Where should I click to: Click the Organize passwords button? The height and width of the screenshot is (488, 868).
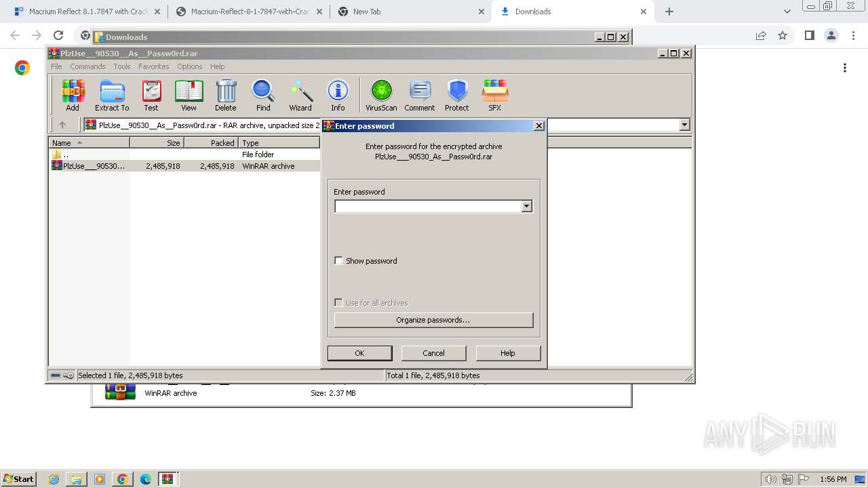(433, 320)
